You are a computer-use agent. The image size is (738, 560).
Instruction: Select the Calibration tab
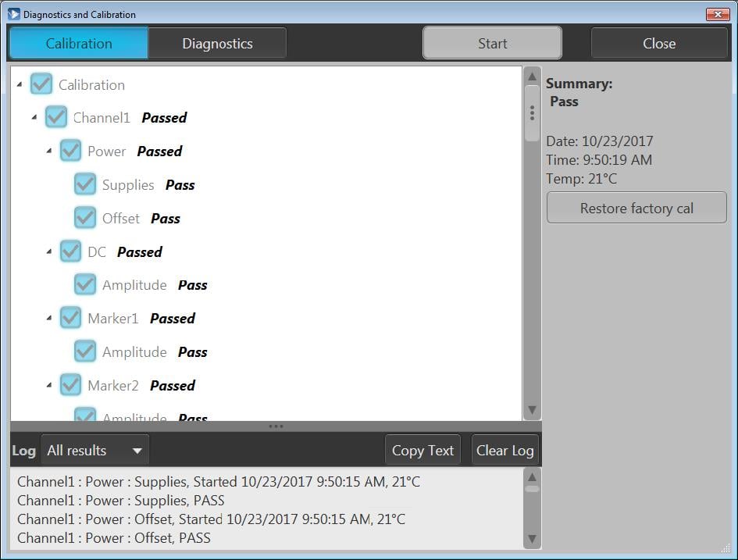pos(79,44)
